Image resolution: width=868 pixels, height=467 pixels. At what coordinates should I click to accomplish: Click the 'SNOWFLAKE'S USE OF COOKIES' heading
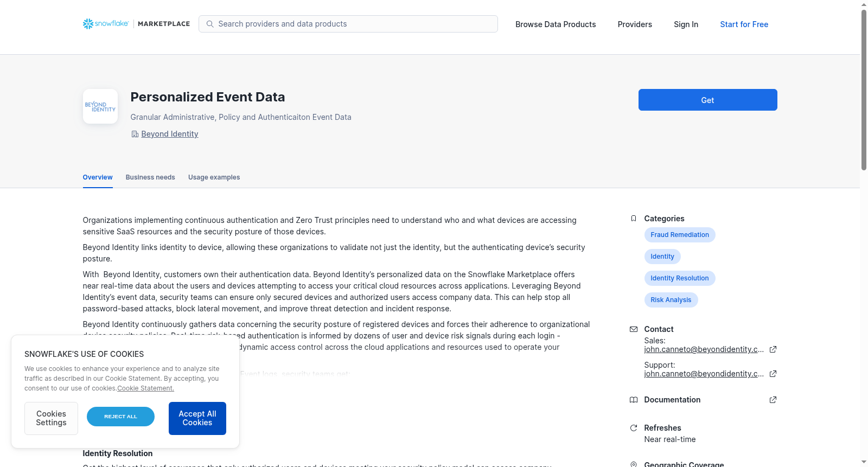pos(84,354)
